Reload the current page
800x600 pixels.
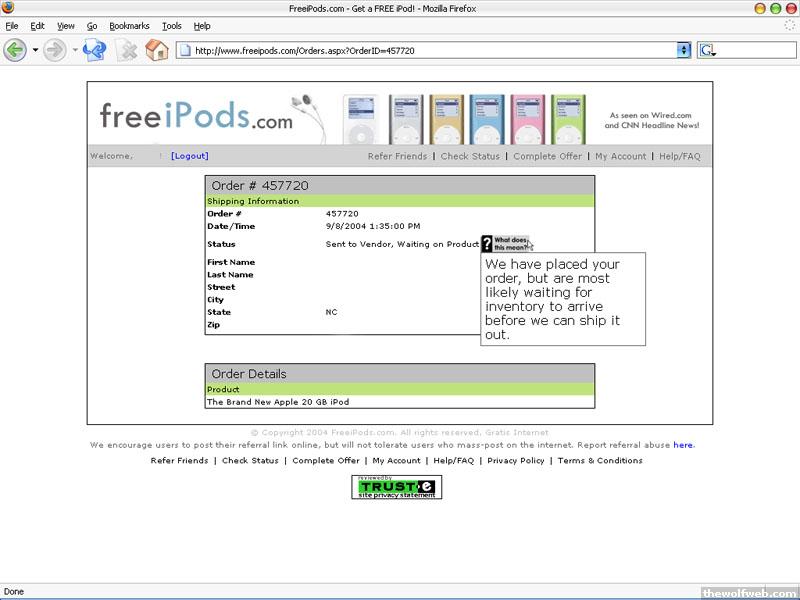tap(94, 49)
